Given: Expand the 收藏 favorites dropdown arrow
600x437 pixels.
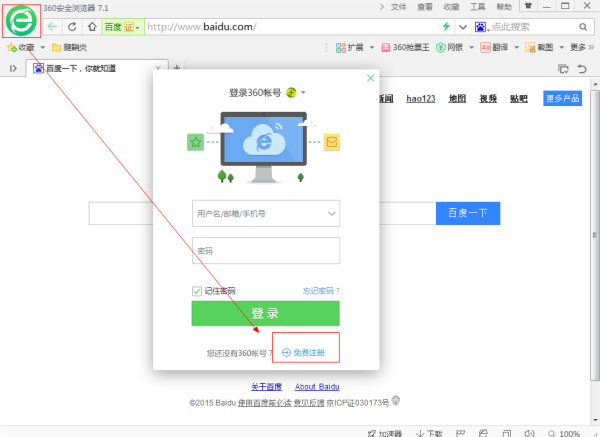Looking at the screenshot, I should tap(42, 47).
